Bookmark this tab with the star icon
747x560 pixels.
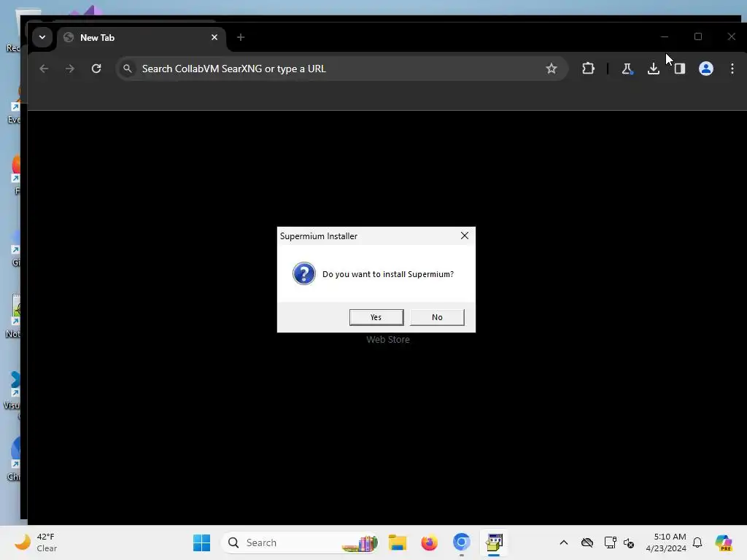pos(551,69)
